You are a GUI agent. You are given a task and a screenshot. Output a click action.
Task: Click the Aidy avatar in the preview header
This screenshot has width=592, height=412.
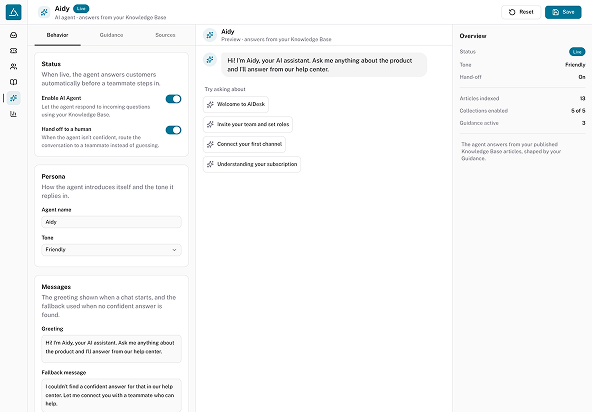click(210, 35)
